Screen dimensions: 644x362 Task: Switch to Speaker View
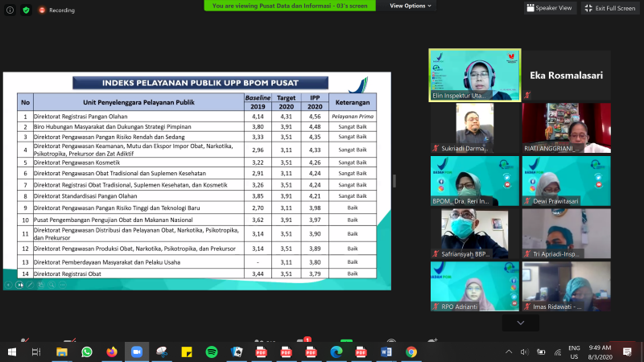point(550,8)
